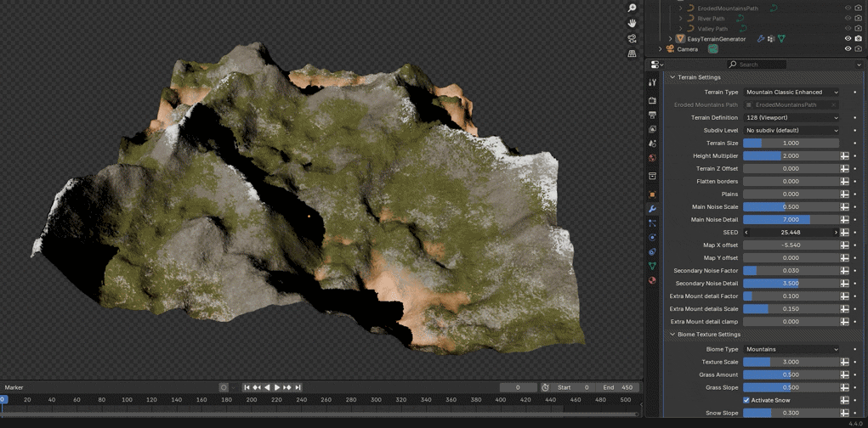Click the properties Search field
868x428 pixels.
(x=757, y=65)
